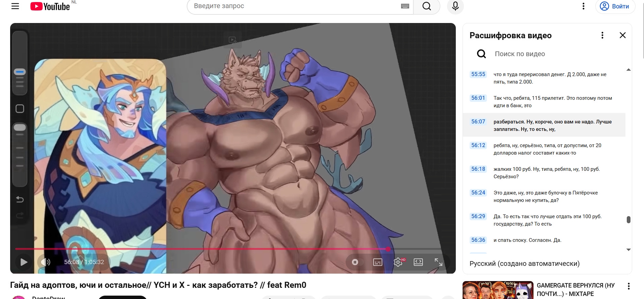Jump to transcript timestamp 56:36
The height and width of the screenshot is (299, 644).
point(478,240)
